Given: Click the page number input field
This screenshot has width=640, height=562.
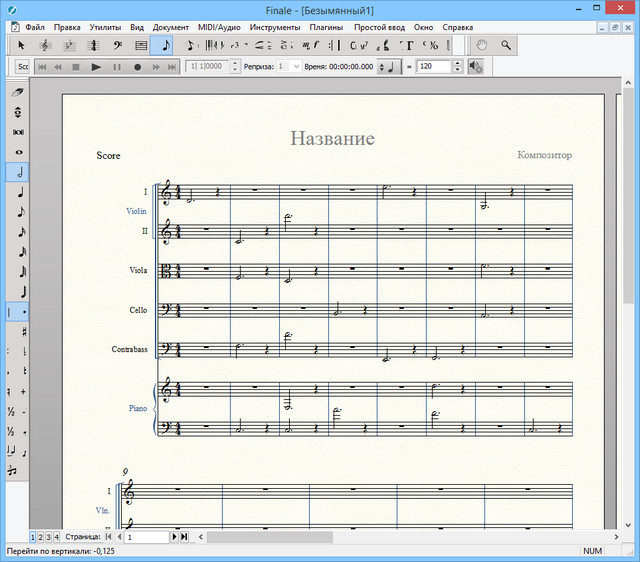Looking at the screenshot, I should point(146,537).
